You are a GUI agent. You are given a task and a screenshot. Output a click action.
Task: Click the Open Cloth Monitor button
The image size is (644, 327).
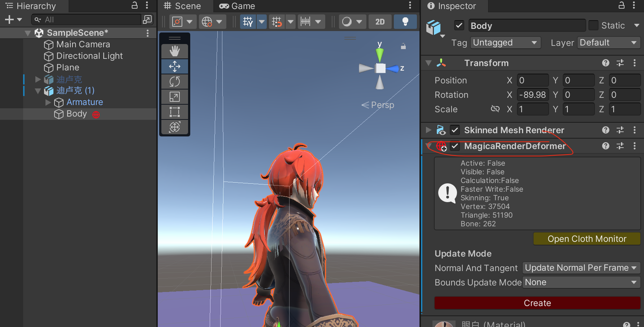coord(587,239)
